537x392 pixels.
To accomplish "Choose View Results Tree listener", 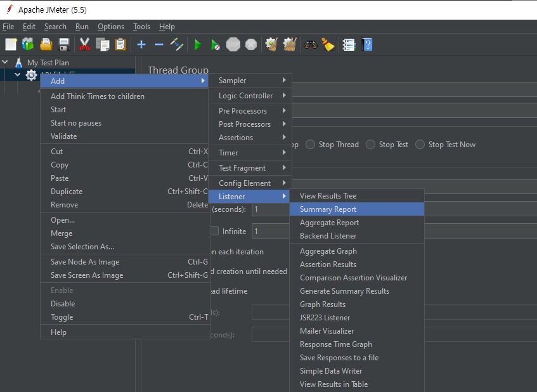I will [x=357, y=195].
